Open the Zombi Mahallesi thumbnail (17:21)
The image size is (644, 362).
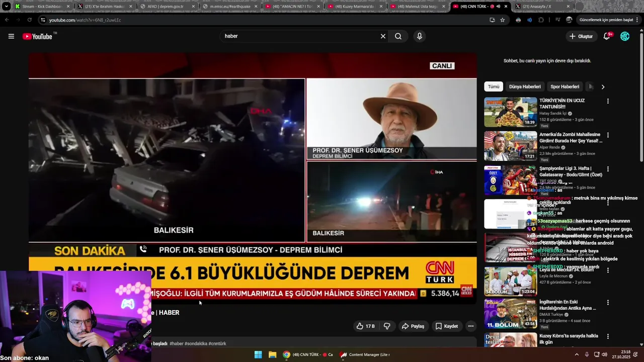[511, 146]
